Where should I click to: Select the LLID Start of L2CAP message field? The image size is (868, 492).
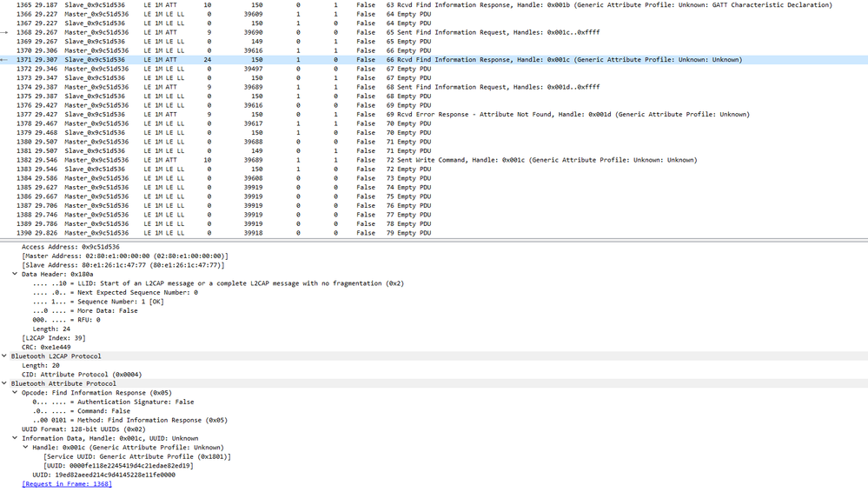[218, 283]
